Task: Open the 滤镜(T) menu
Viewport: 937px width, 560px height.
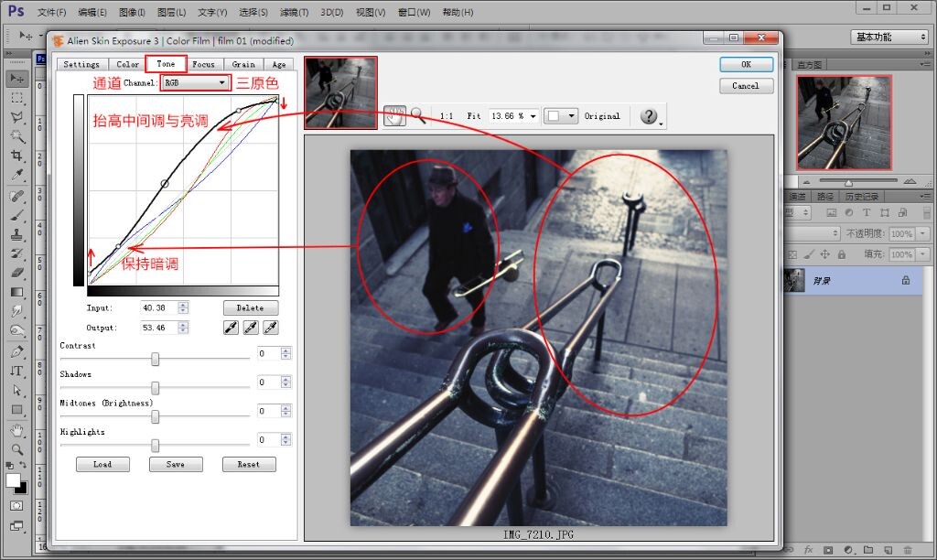Action: (x=294, y=12)
